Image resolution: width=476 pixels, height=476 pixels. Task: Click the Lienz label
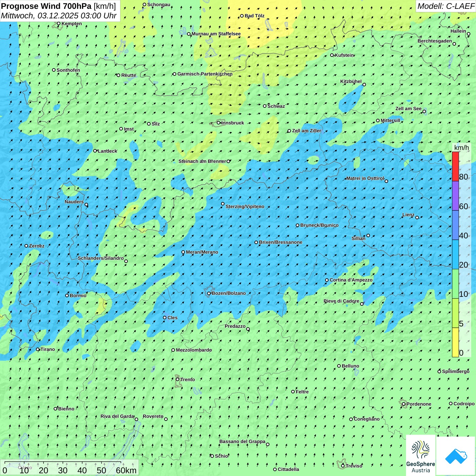[408, 215]
